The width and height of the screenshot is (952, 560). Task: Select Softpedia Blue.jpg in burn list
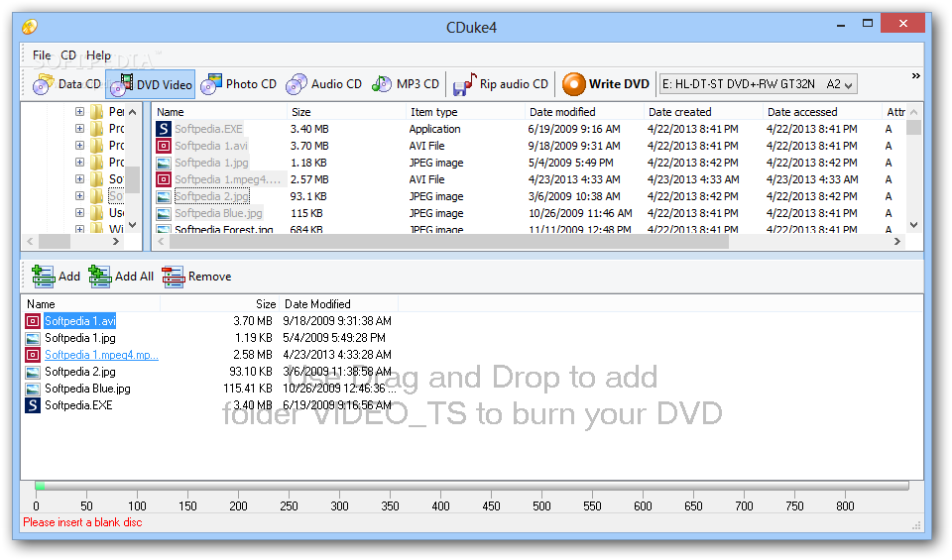(87, 389)
